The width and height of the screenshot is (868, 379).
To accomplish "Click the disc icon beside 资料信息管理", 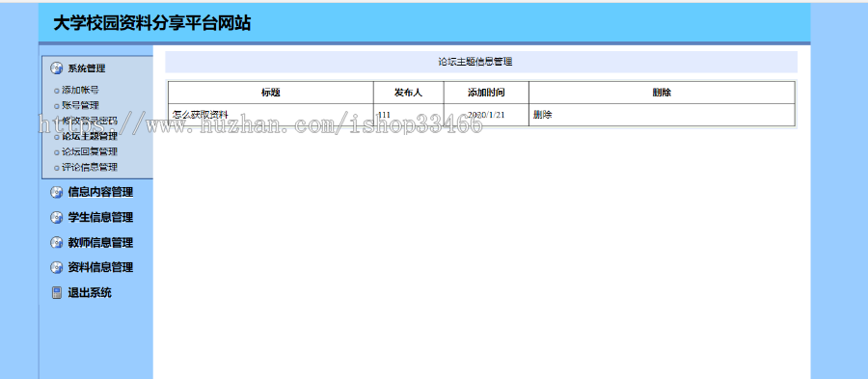I will click(x=57, y=267).
